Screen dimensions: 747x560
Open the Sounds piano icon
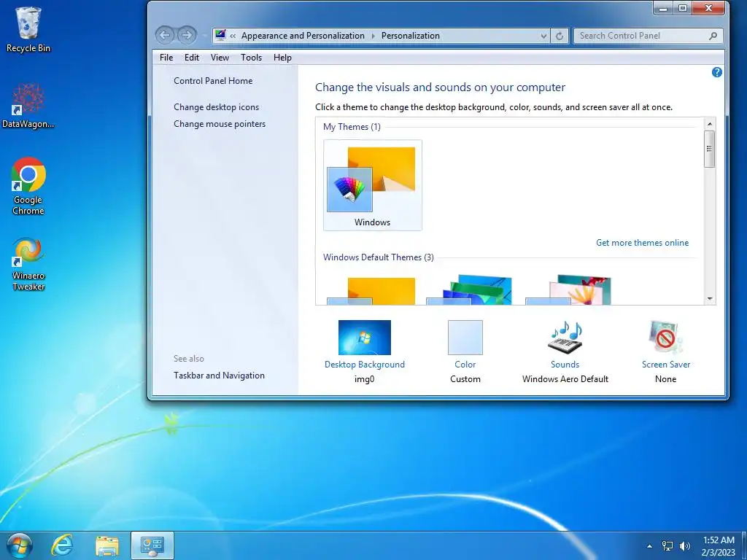pos(565,337)
